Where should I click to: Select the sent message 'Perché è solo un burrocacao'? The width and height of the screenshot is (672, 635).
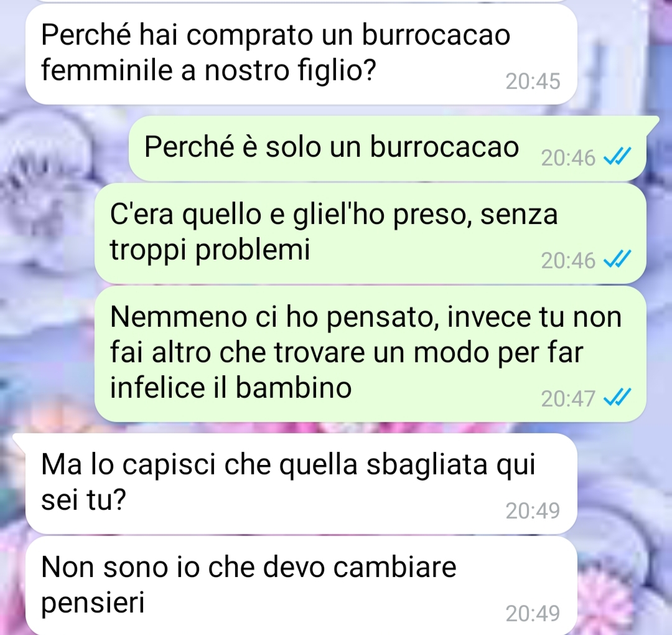click(388, 148)
